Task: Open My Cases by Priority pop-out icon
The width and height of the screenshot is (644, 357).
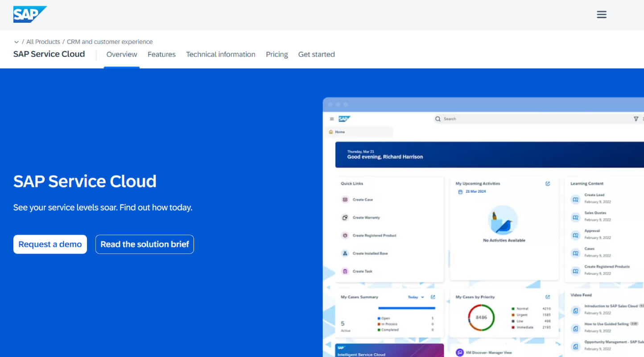Action: (548, 297)
